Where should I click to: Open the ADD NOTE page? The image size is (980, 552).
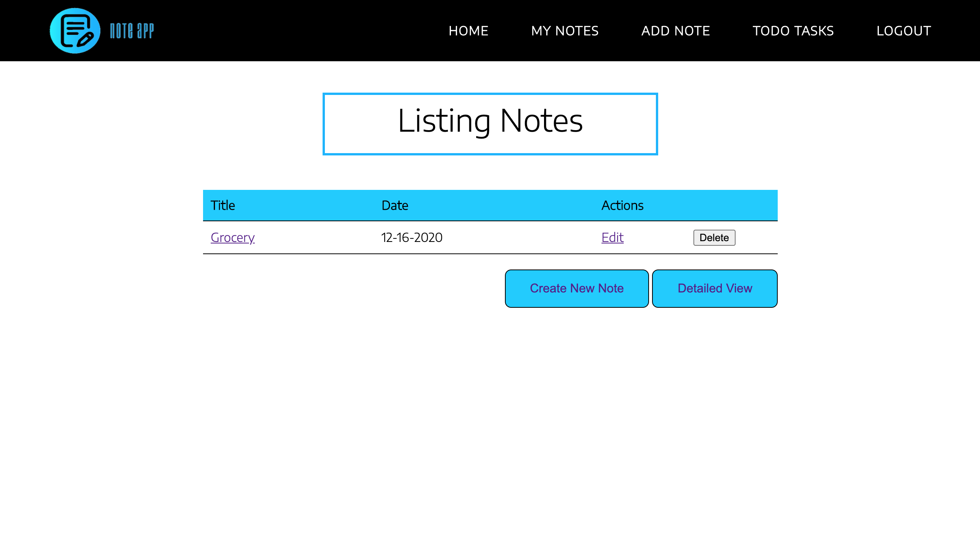(x=675, y=31)
